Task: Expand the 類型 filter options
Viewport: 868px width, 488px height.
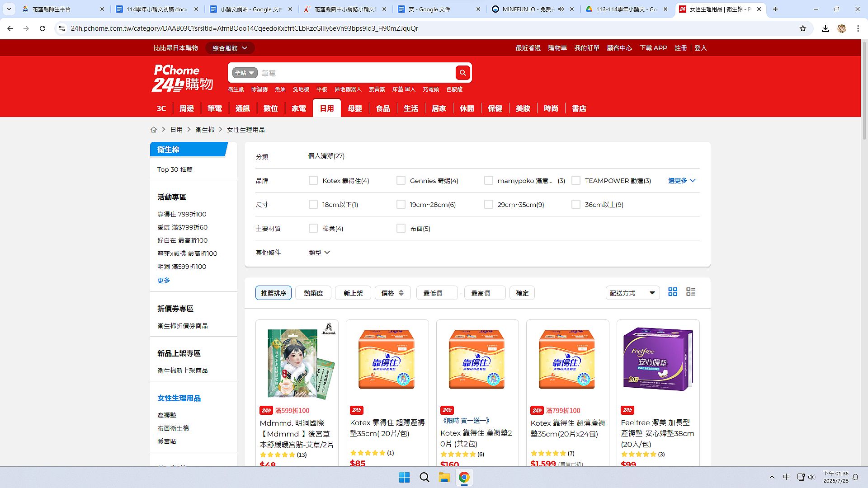Action: 319,253
